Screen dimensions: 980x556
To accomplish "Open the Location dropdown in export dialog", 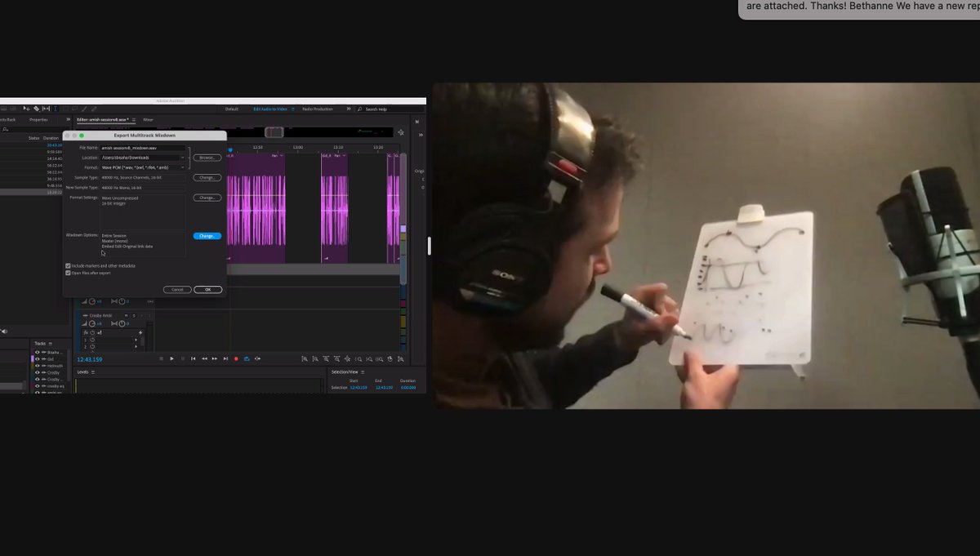I will 183,158.
